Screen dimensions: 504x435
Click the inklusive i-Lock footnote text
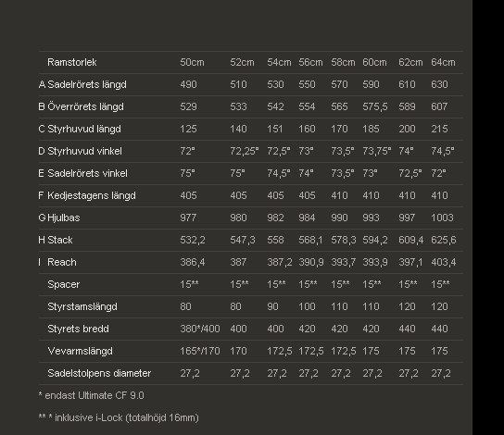pyautogui.click(x=127, y=417)
